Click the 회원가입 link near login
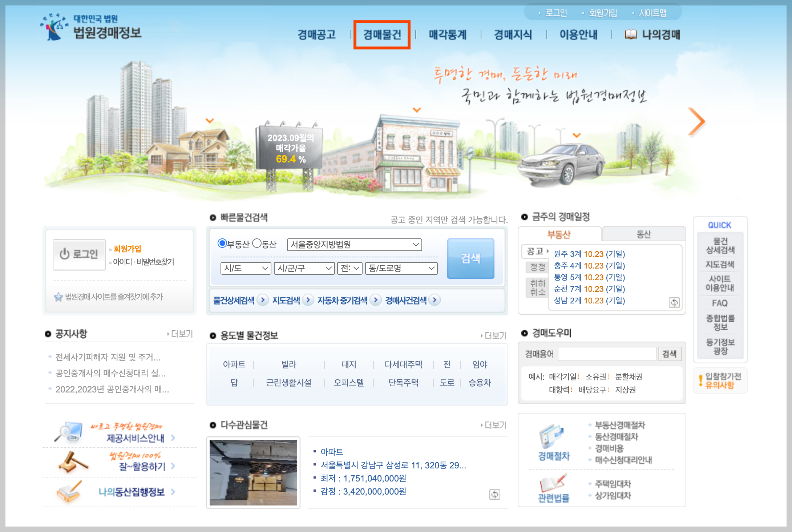This screenshot has width=792, height=532. [127, 249]
